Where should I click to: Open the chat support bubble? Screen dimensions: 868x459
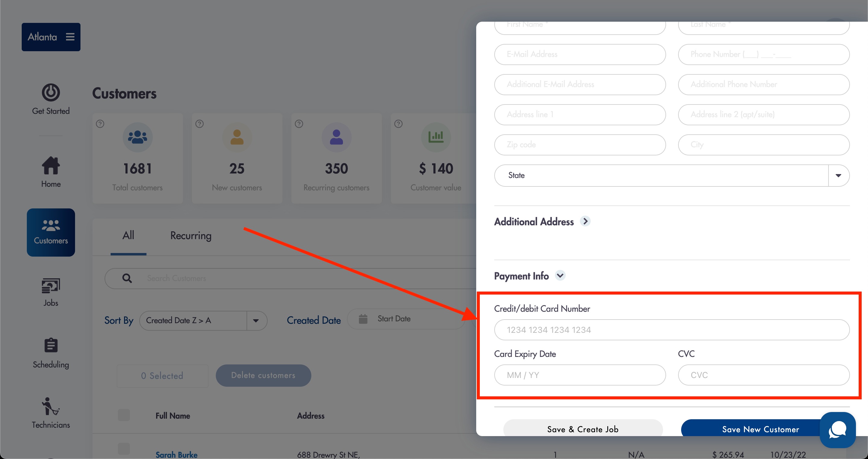838,430
